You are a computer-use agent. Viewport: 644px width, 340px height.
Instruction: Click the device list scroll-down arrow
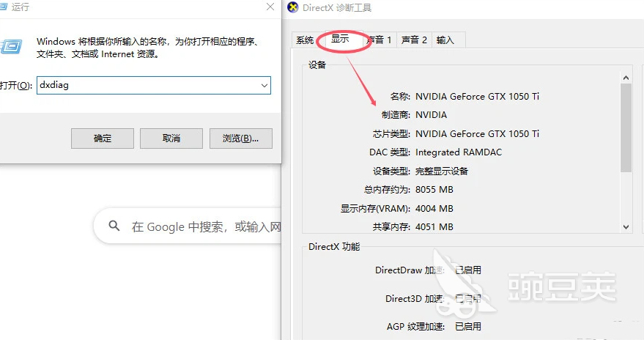pyautogui.click(x=626, y=226)
